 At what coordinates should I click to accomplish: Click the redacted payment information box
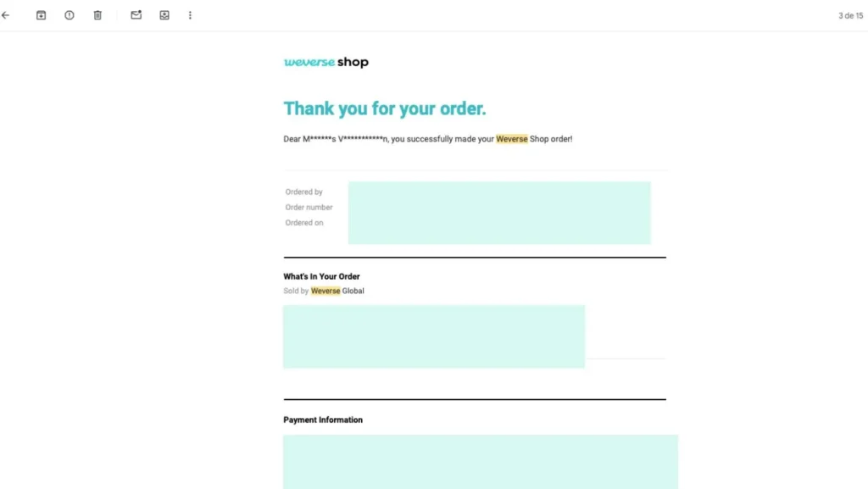[x=481, y=462]
